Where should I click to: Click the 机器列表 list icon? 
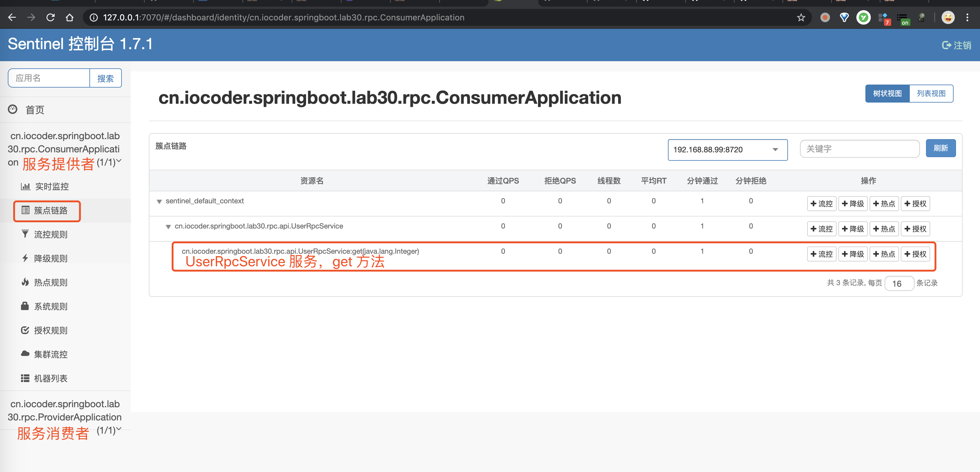(x=25, y=378)
